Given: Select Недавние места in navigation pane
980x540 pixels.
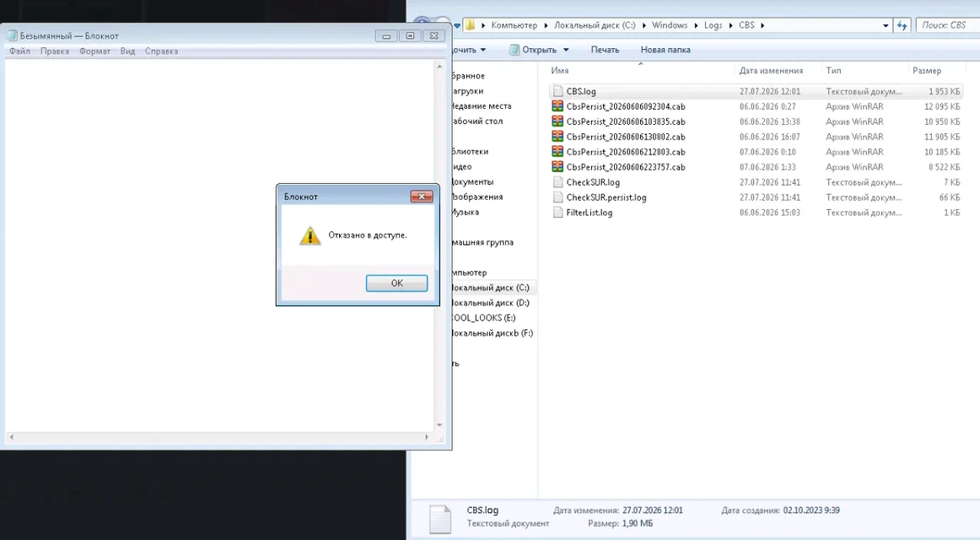Looking at the screenshot, I should click(x=482, y=106).
